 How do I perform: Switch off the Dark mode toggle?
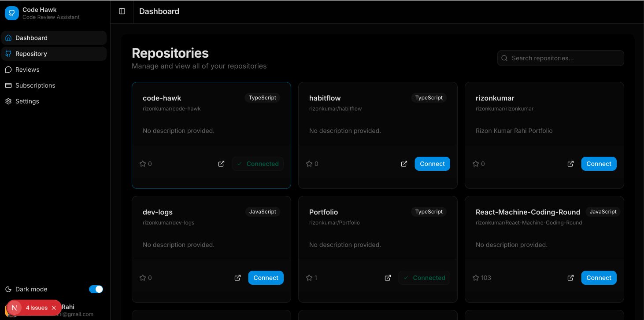tap(96, 289)
